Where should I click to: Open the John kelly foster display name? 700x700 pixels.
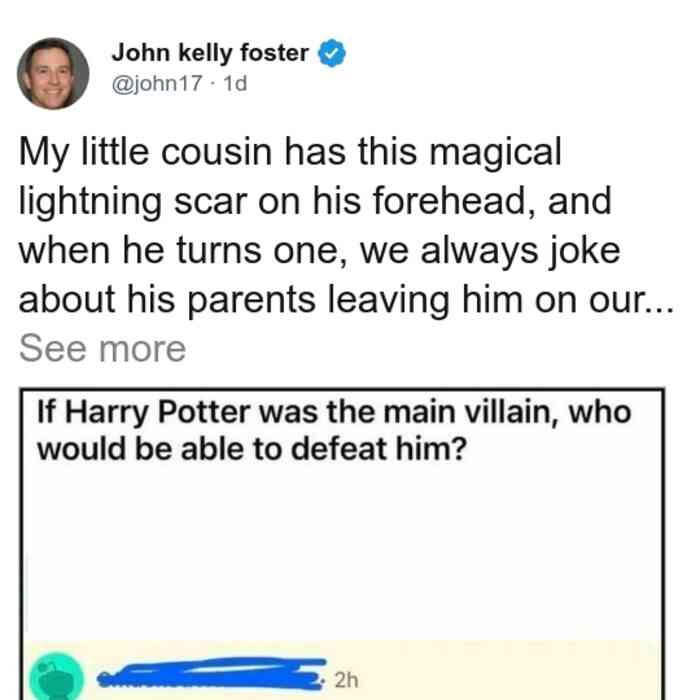(210, 53)
